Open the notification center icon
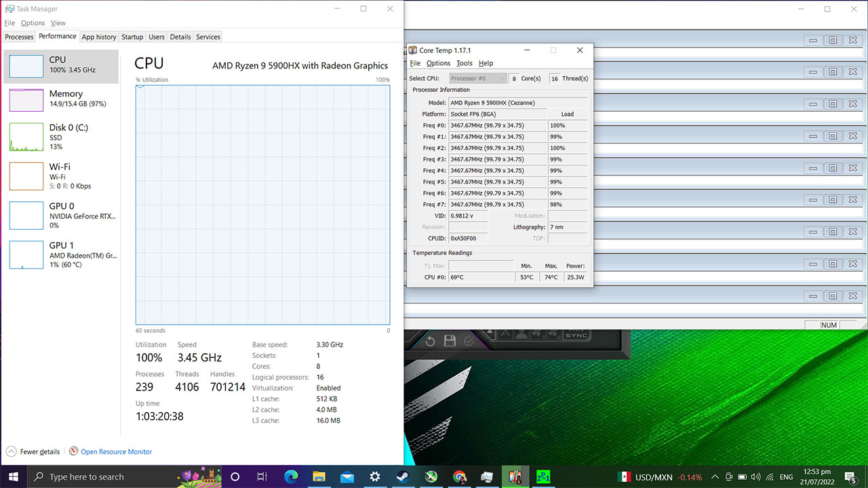 click(x=850, y=476)
